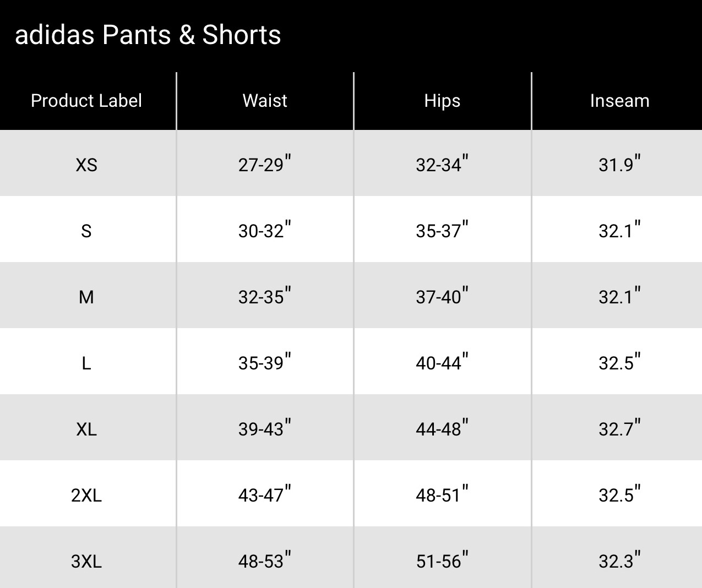The image size is (702, 588).
Task: Select the XS size label cell
Action: pos(86,165)
